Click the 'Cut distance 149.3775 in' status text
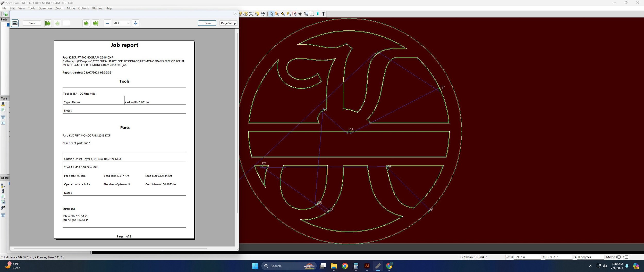The image size is (644, 272). 16,257
